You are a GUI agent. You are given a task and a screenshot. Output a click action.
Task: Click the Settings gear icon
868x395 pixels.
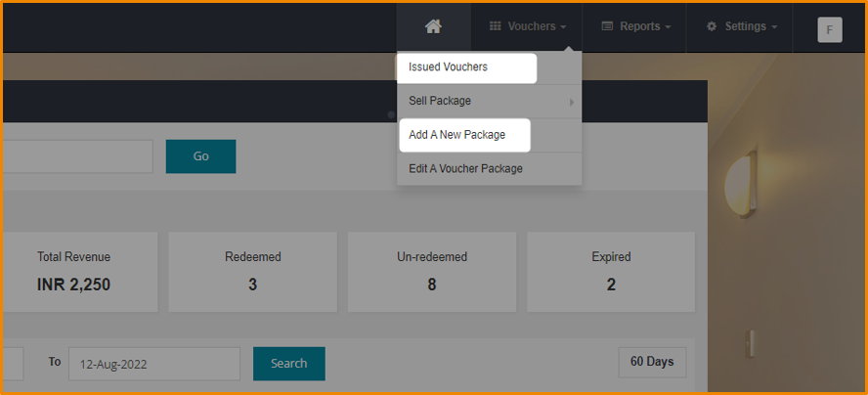tap(712, 27)
